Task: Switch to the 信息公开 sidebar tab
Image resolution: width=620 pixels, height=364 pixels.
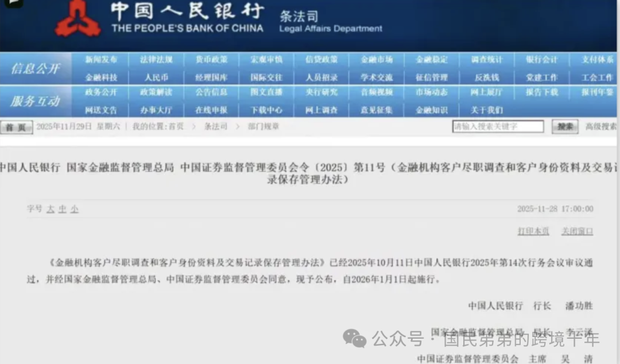Action: 36,67
